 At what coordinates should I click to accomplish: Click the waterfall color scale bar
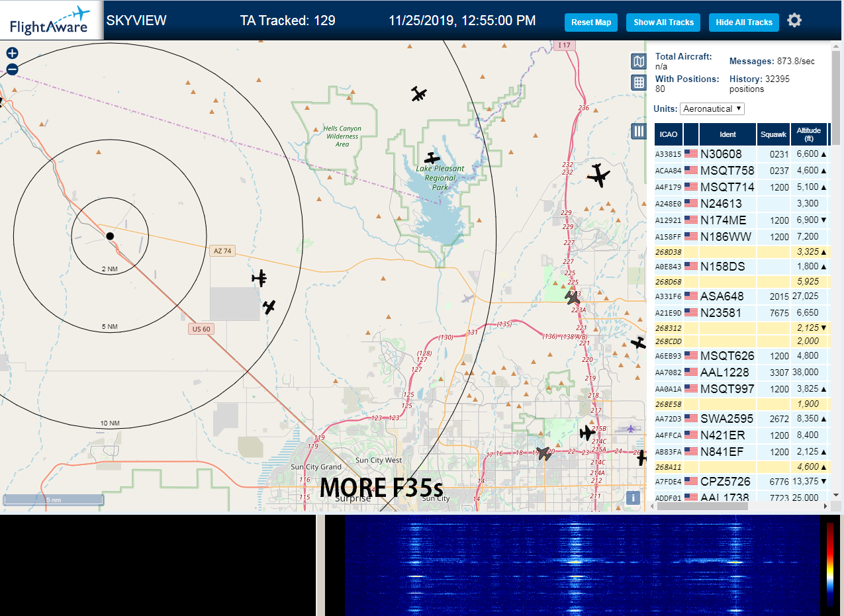click(x=830, y=564)
